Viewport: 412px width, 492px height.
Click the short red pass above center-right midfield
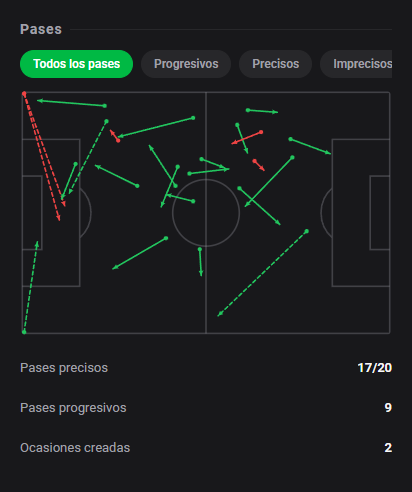tap(259, 165)
